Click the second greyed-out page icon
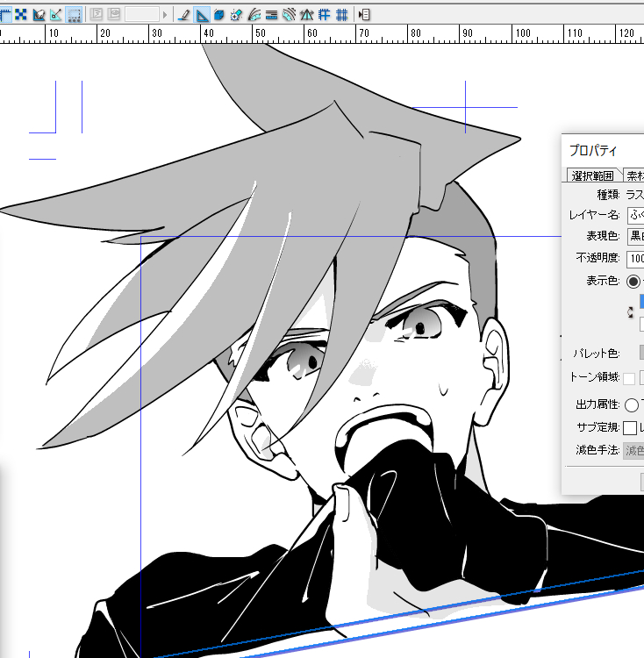 [x=114, y=15]
